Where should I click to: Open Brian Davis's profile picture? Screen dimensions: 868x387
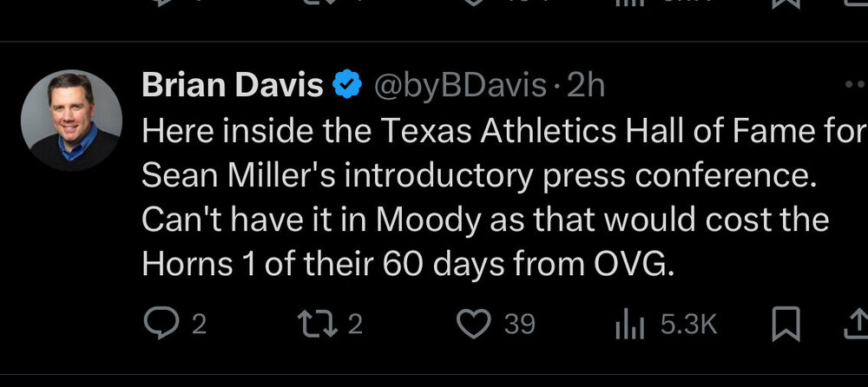[71, 120]
